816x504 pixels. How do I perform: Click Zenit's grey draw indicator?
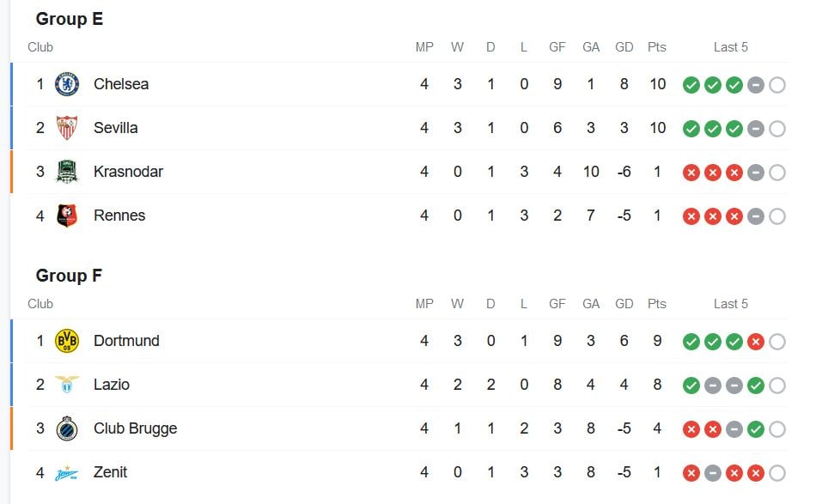pyautogui.click(x=713, y=473)
